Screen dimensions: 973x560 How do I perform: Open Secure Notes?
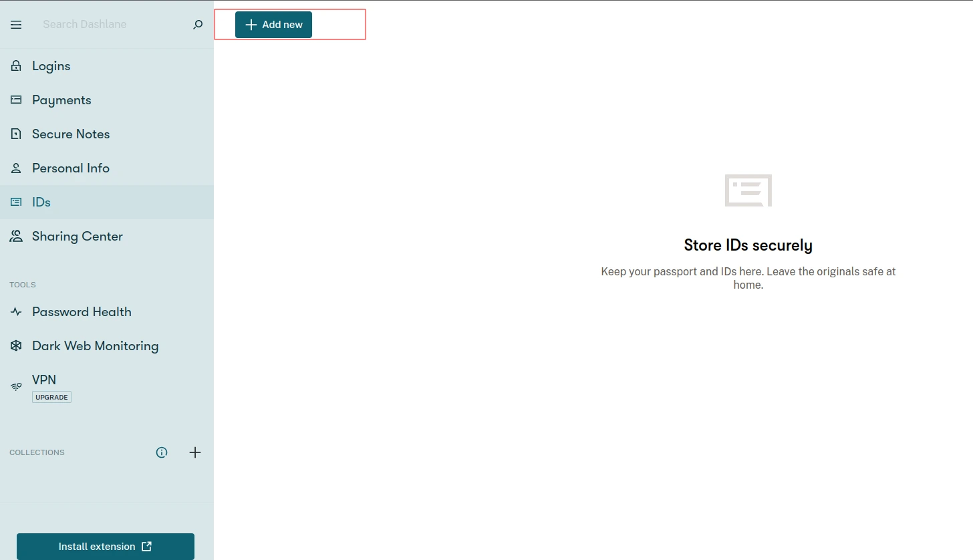(x=107, y=134)
